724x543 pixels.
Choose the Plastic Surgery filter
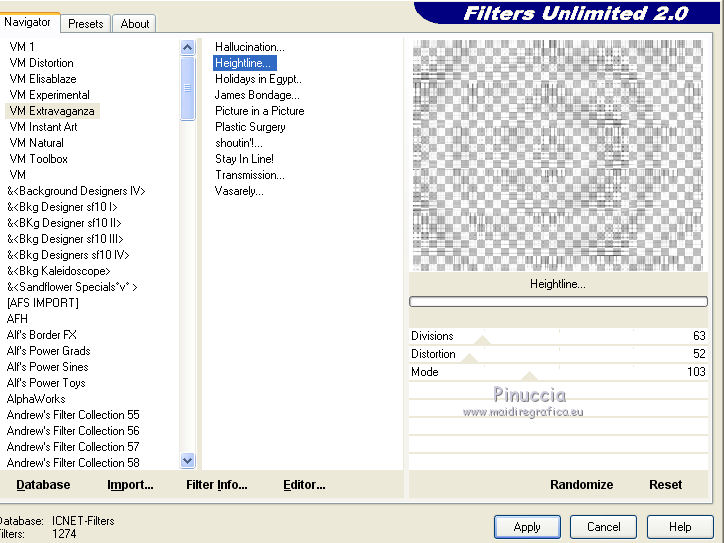(250, 127)
